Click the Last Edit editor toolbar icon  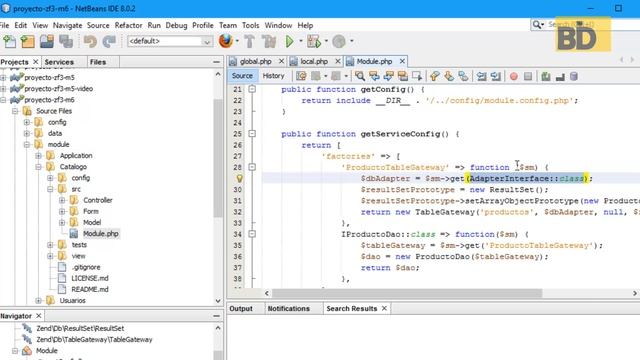(301, 76)
